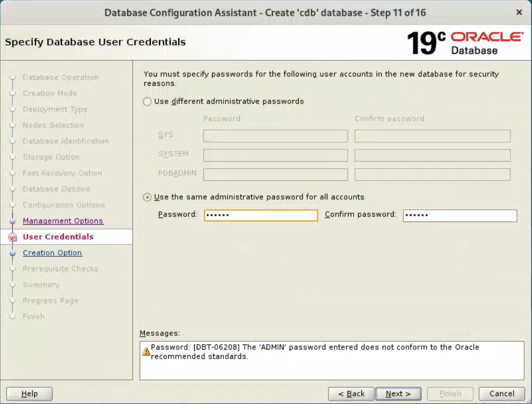Click the Summary step

(x=41, y=285)
